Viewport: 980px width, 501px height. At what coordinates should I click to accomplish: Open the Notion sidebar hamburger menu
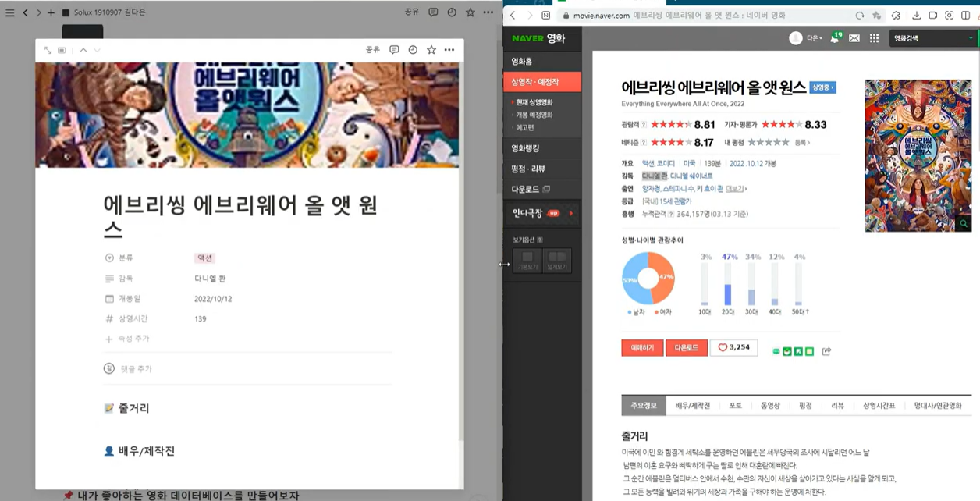click(10, 12)
